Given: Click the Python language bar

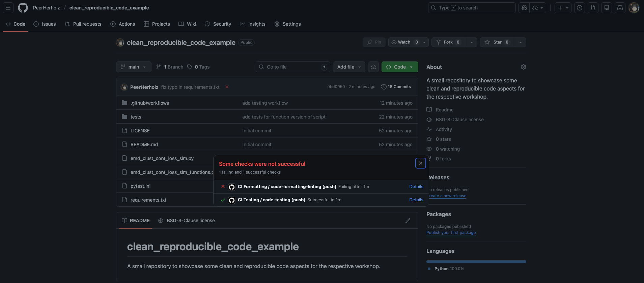Looking at the screenshot, I should [x=476, y=262].
